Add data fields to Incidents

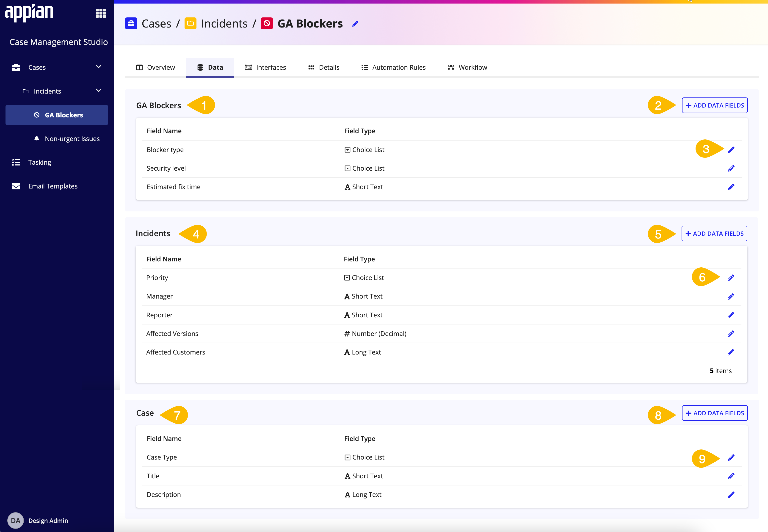[x=714, y=234]
